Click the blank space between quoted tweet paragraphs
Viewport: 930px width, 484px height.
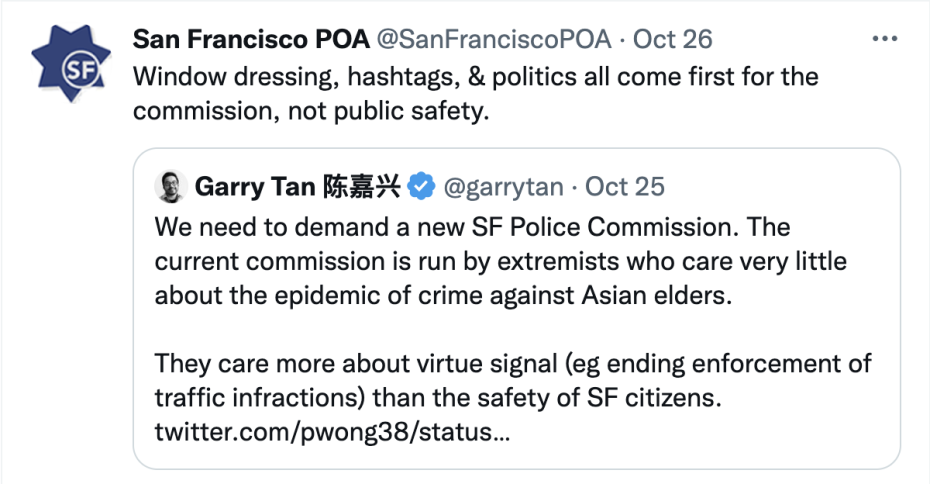click(x=500, y=329)
